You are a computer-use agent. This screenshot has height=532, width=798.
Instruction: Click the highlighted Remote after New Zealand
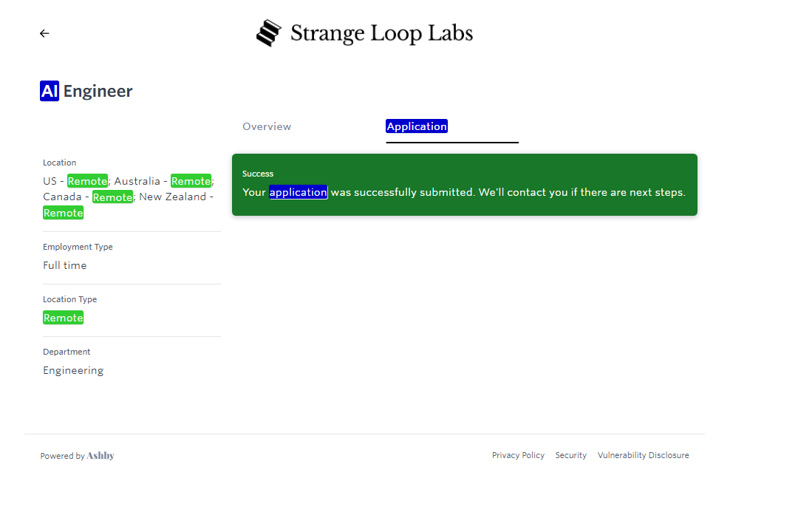tap(63, 213)
